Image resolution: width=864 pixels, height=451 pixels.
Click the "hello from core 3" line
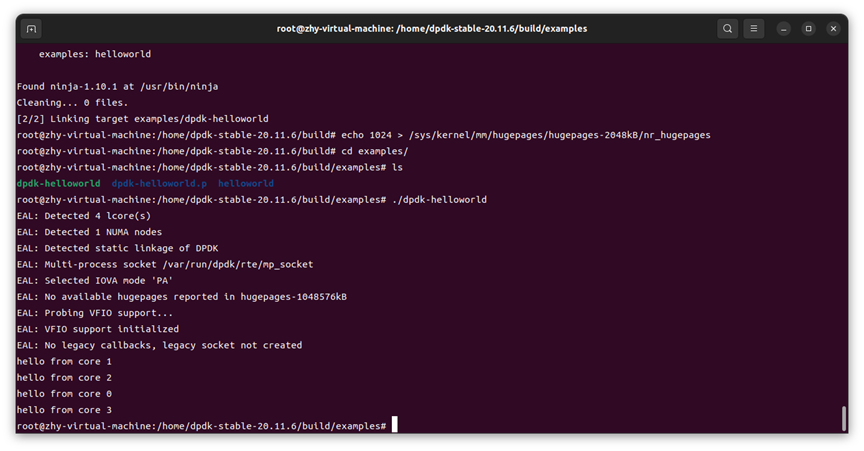click(64, 410)
